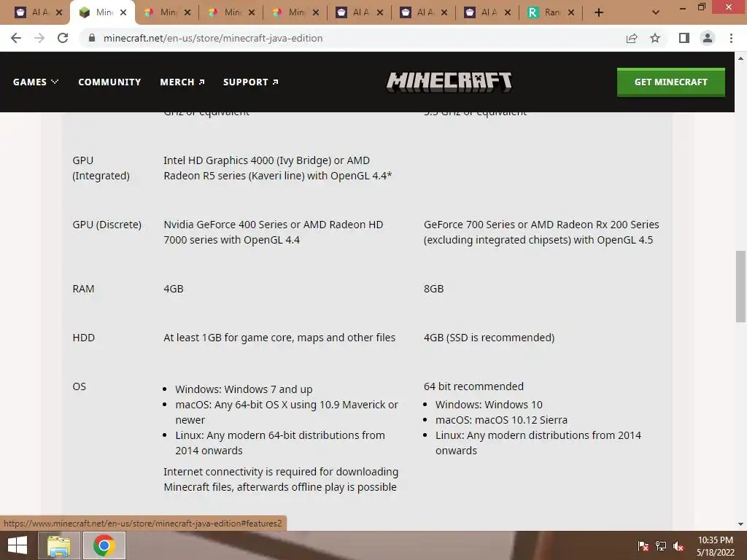The width and height of the screenshot is (747, 560).
Task: Open File Explorer from the taskbar
Action: 58,545
